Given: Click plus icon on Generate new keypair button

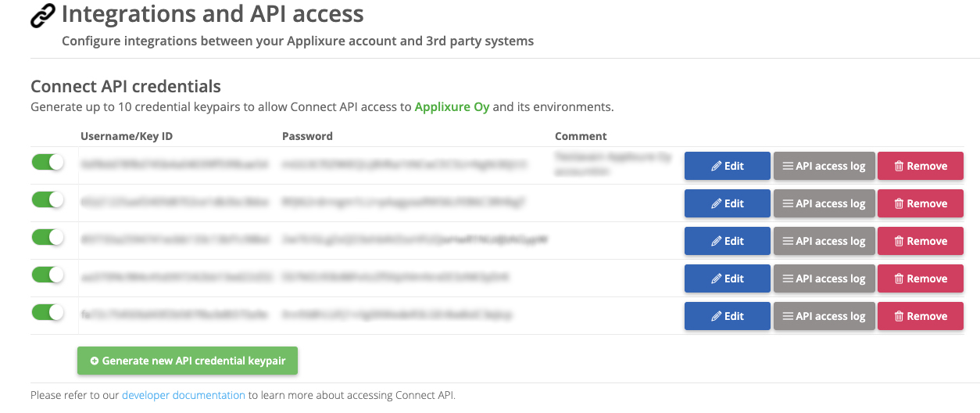Looking at the screenshot, I should tap(95, 361).
